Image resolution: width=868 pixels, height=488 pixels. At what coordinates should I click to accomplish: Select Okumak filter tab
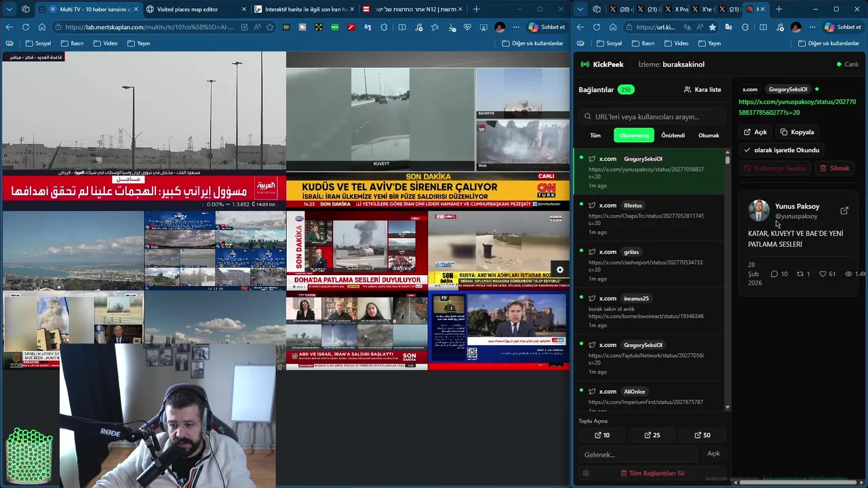pos(709,136)
